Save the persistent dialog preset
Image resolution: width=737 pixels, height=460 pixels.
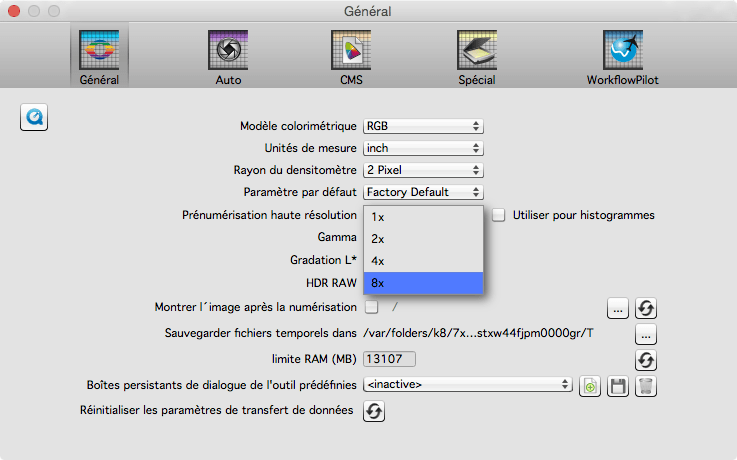point(618,386)
